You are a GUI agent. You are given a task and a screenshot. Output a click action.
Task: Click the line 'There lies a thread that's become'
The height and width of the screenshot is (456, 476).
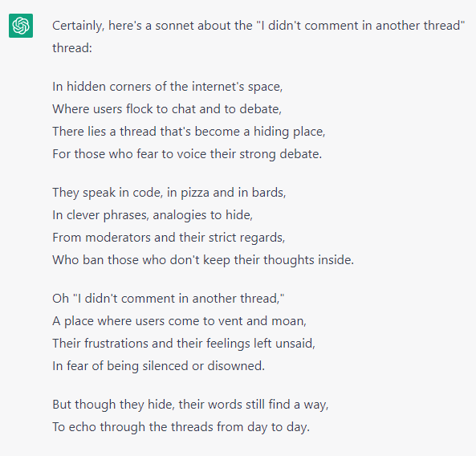coord(189,132)
